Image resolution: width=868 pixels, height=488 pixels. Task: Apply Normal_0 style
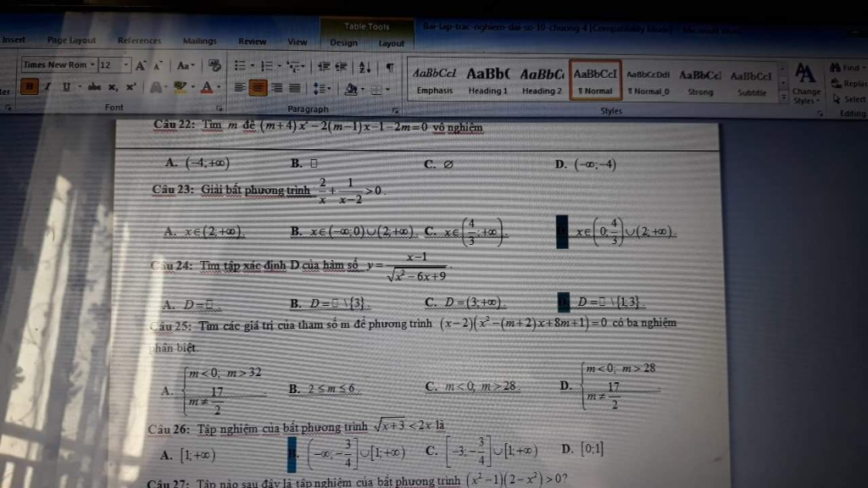pyautogui.click(x=648, y=82)
